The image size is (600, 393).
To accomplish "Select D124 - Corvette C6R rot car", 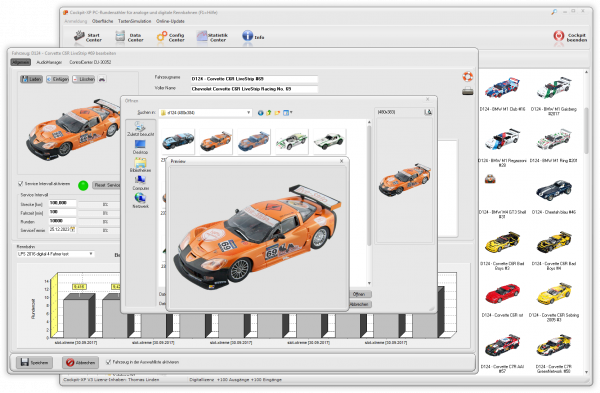I will pos(502,300).
